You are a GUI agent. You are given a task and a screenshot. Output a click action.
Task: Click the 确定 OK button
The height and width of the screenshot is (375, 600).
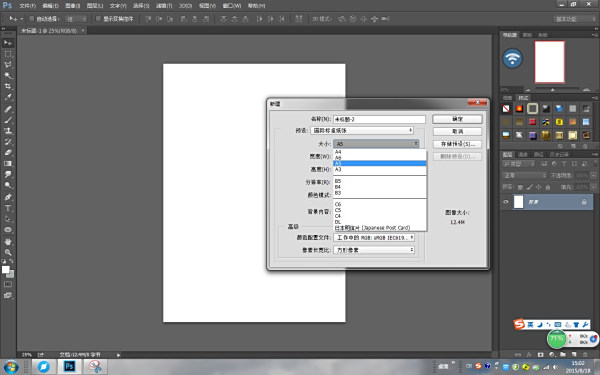point(457,119)
